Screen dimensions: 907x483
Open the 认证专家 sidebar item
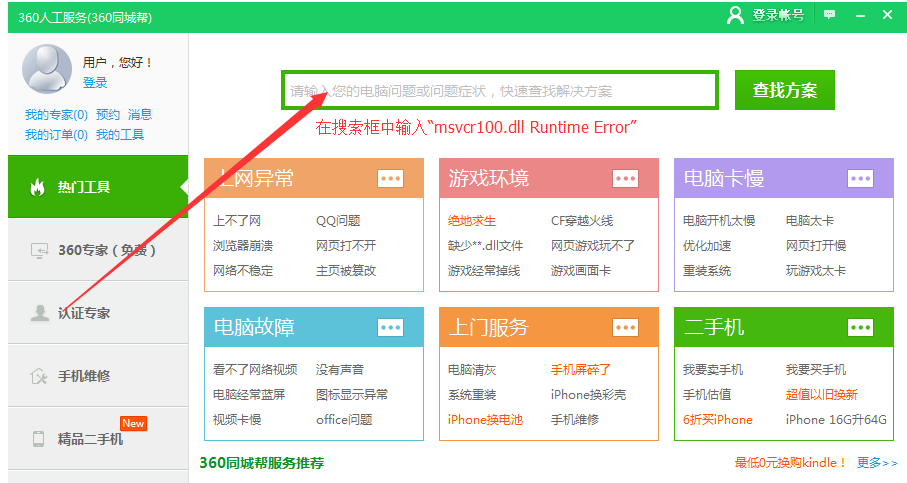(x=98, y=313)
